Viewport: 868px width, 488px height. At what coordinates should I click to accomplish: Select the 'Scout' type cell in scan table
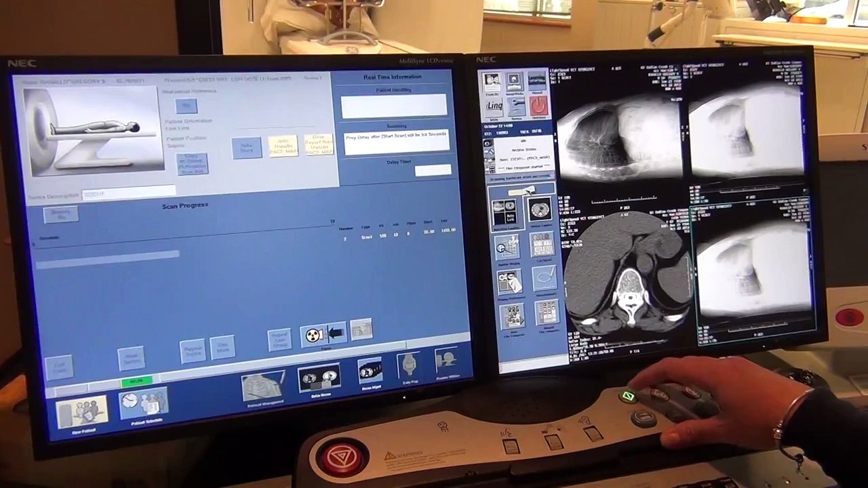coord(366,237)
